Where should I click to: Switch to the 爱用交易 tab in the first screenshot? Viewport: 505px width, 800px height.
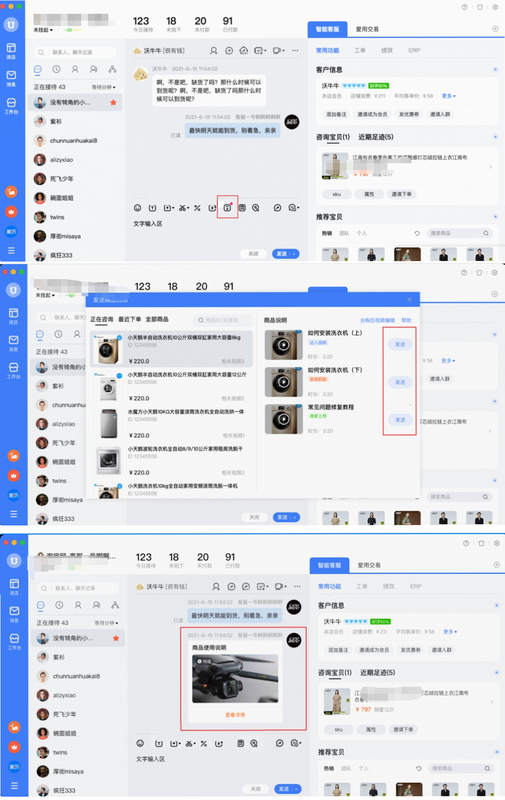(367, 29)
